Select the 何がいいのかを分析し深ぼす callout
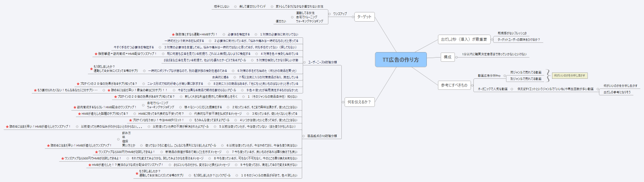 [x=569, y=75]
